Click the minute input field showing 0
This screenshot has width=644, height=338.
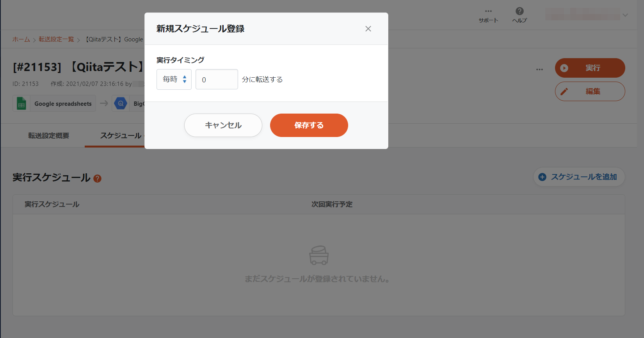pyautogui.click(x=217, y=79)
